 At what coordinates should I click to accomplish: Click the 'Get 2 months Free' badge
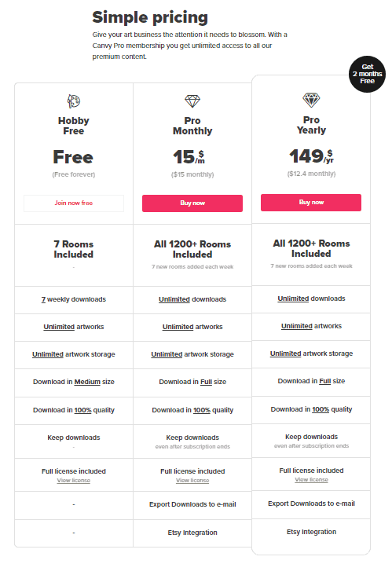[x=367, y=74]
